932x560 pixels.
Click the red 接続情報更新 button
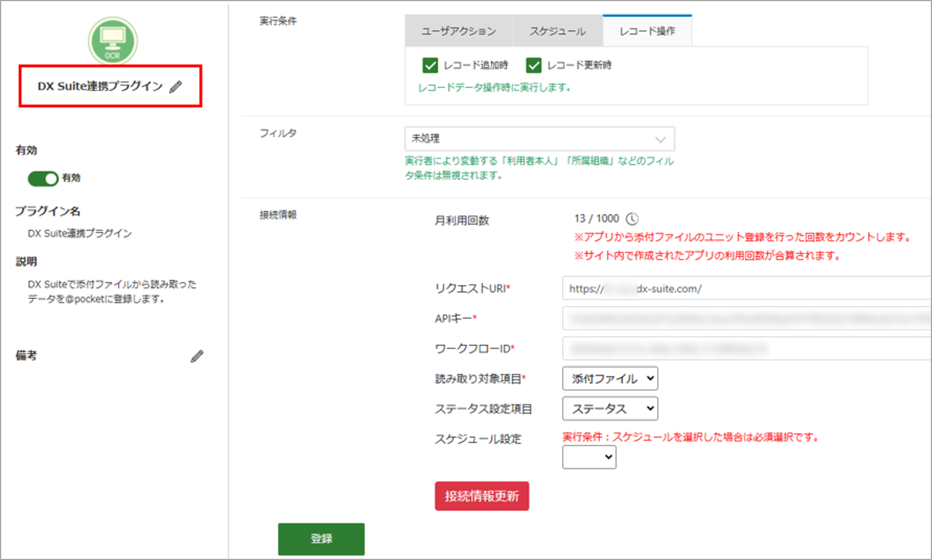coord(482,496)
